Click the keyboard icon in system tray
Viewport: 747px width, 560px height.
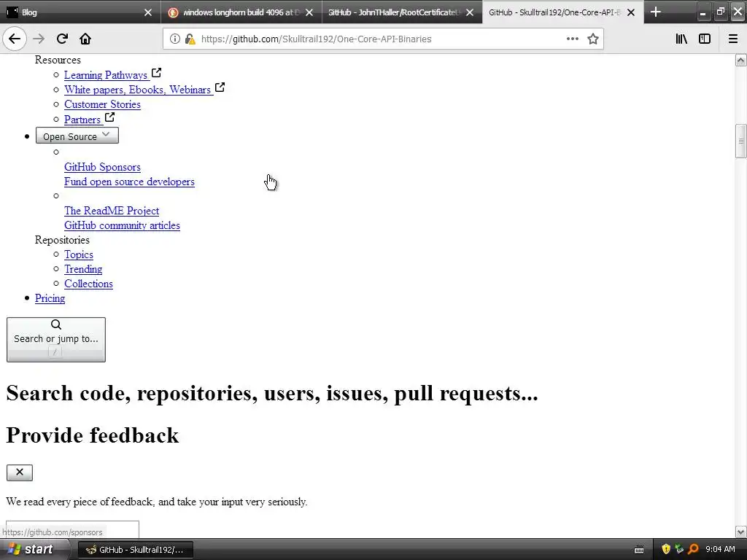(639, 550)
